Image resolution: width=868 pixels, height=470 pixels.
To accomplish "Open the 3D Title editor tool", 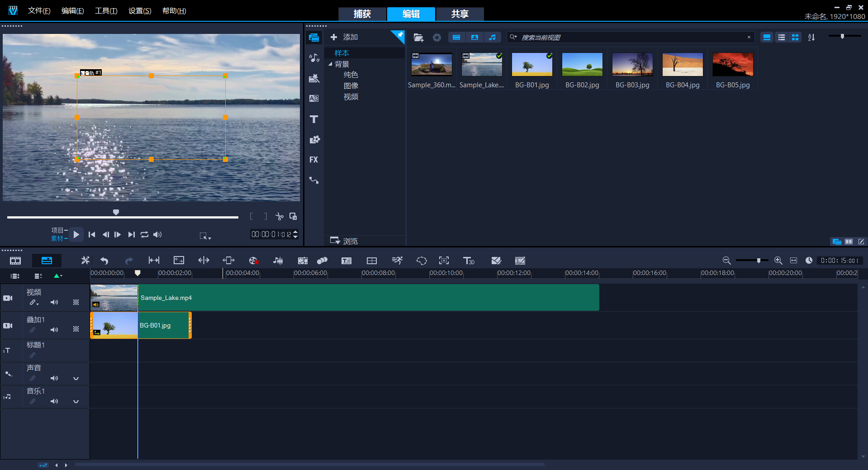I will 469,261.
